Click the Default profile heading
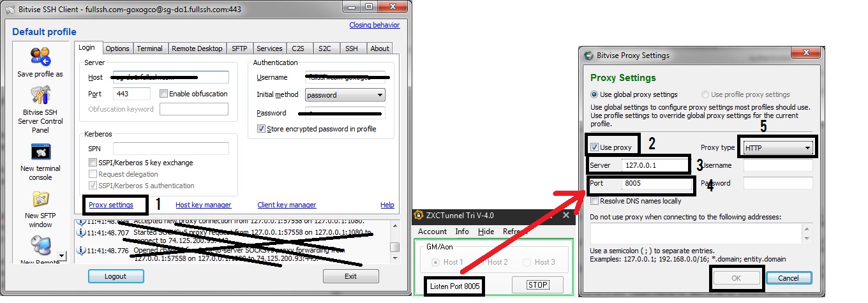 44,32
